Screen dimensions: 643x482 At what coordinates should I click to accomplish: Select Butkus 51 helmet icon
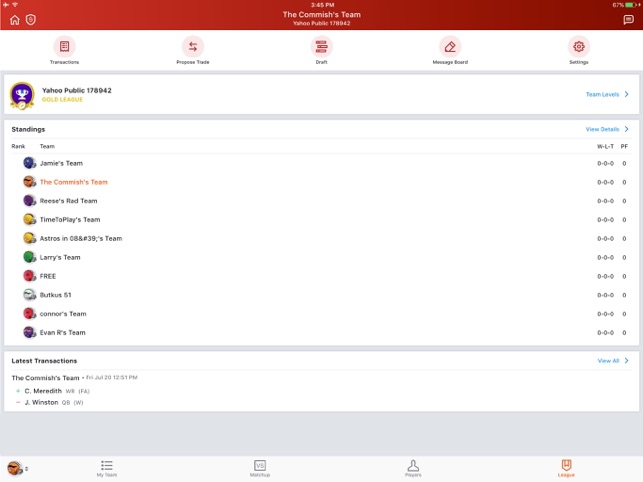[x=30, y=295]
